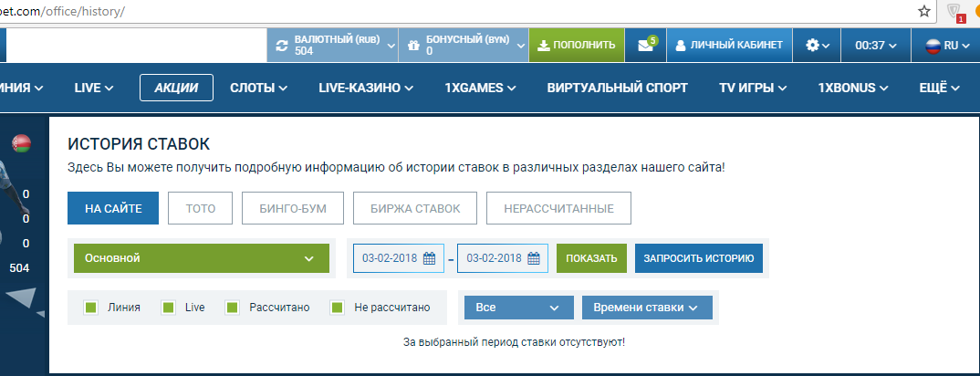Click the end date 03-02-2018 field

[x=503, y=258]
